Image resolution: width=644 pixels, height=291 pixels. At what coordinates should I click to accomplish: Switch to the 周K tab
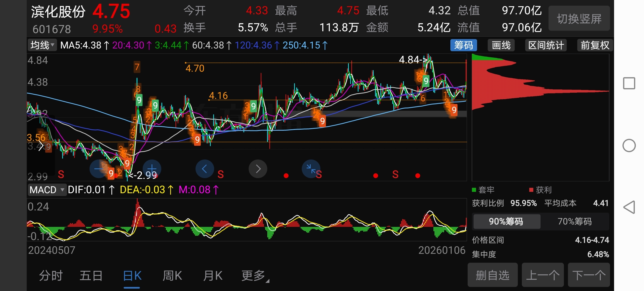pyautogui.click(x=172, y=276)
